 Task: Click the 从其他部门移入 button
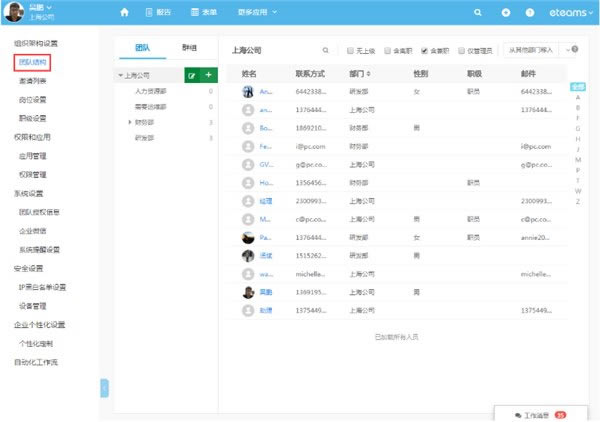point(530,49)
